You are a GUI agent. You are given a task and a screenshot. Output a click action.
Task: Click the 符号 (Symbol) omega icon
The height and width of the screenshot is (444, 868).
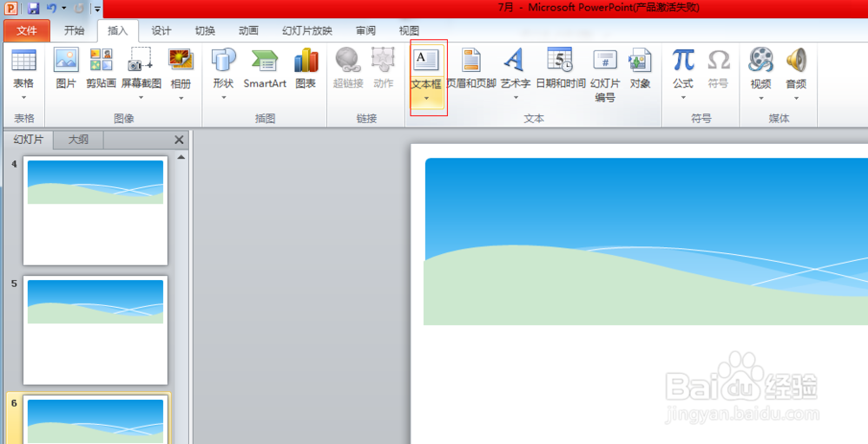(x=719, y=60)
